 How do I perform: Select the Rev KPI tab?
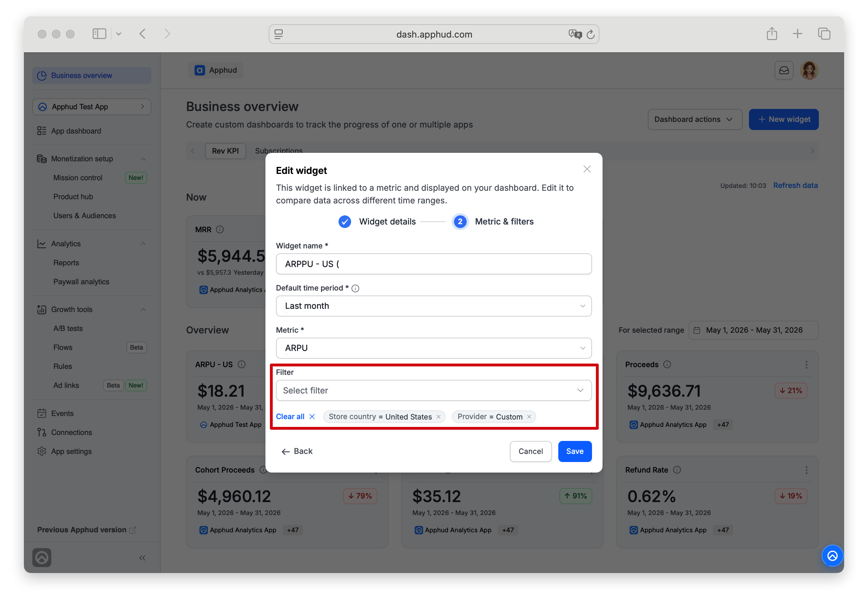225,151
